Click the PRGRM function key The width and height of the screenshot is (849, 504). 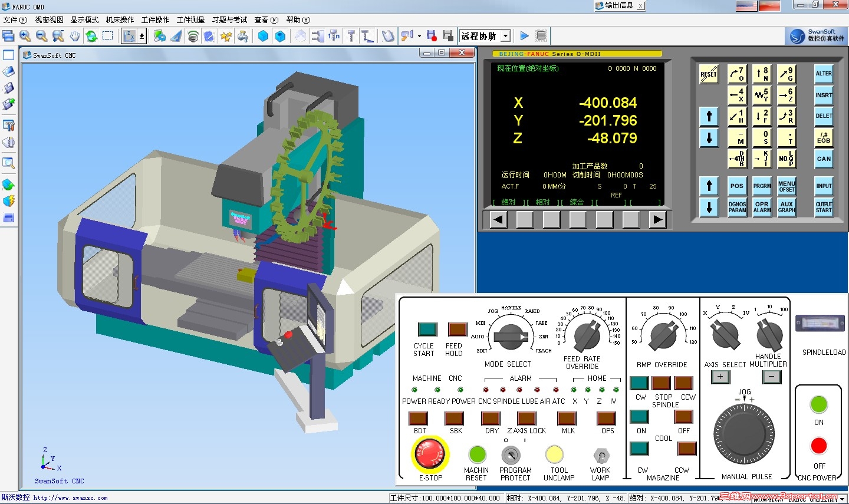(762, 186)
